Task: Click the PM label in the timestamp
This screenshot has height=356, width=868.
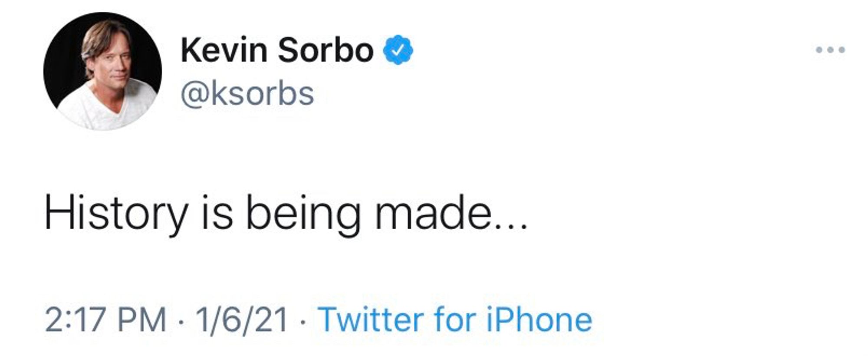Action: tap(142, 320)
